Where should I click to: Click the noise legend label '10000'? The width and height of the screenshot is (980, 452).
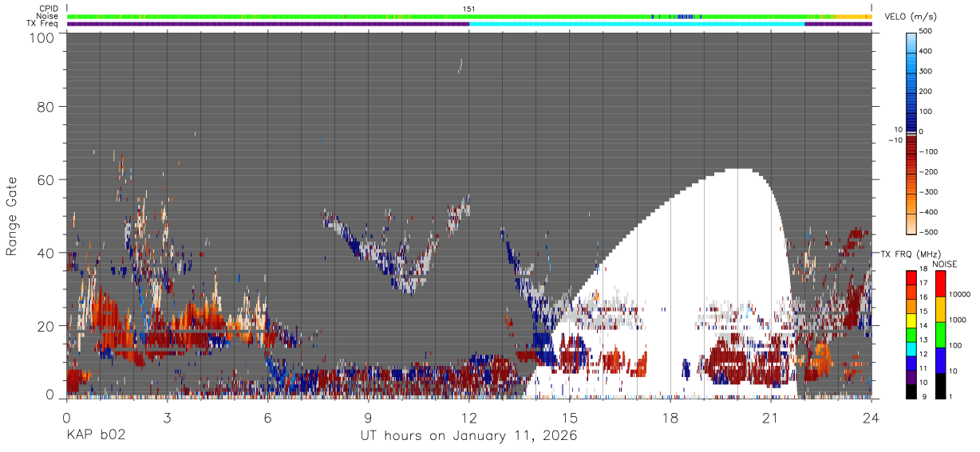[961, 294]
